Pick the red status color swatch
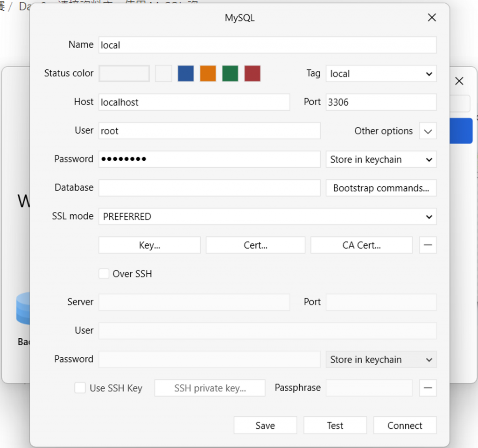 point(253,73)
